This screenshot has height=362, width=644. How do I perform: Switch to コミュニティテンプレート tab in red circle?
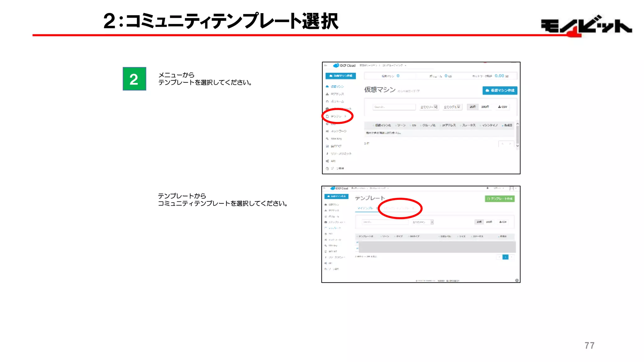pos(399,208)
